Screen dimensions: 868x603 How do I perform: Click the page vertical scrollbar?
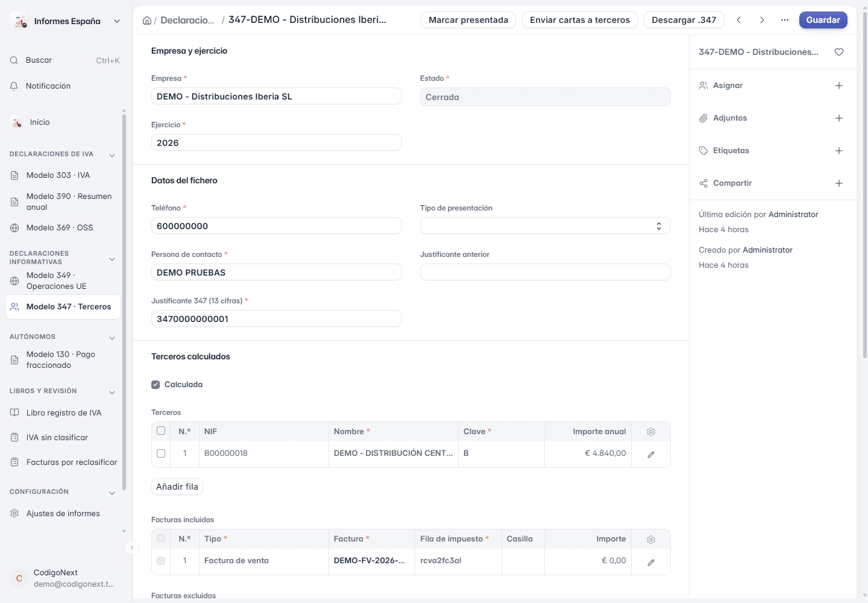(864, 185)
